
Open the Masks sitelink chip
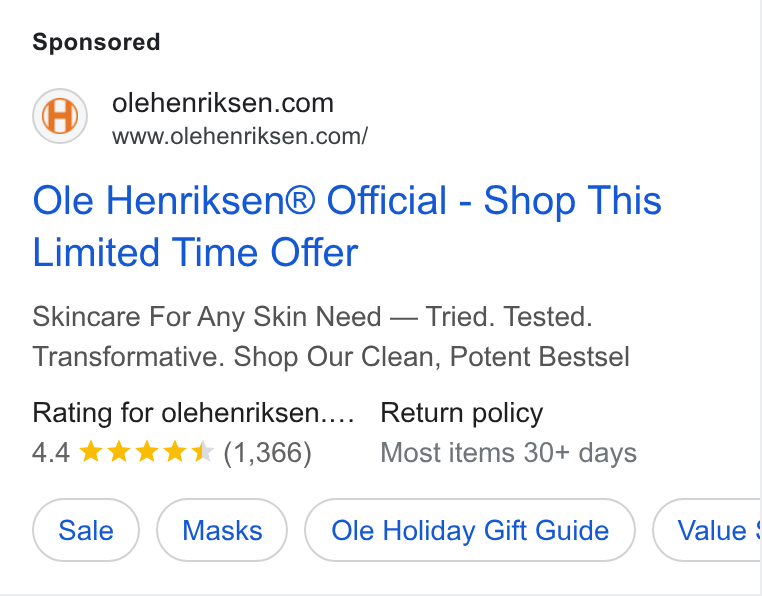click(x=222, y=530)
